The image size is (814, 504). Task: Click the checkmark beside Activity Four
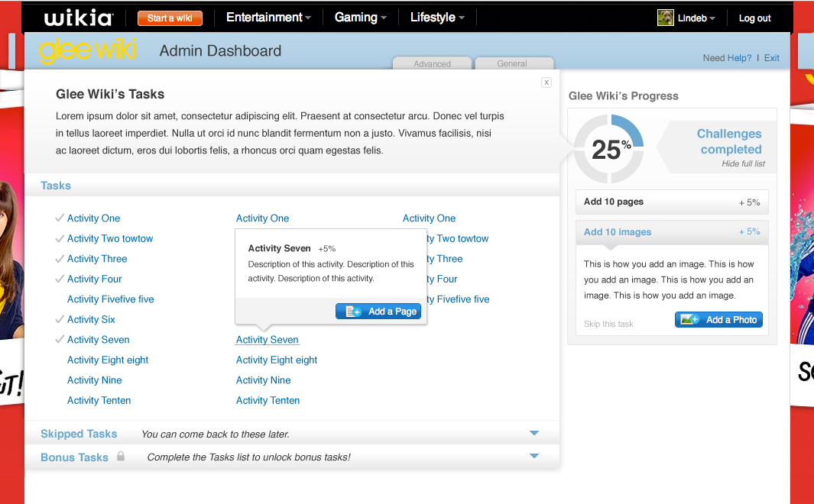[x=60, y=279]
